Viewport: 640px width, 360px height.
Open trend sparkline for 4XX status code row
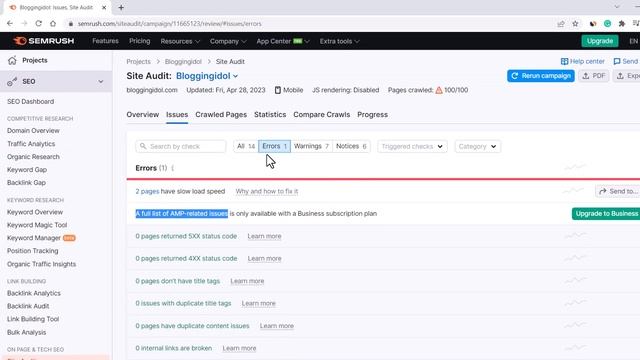pos(575,258)
